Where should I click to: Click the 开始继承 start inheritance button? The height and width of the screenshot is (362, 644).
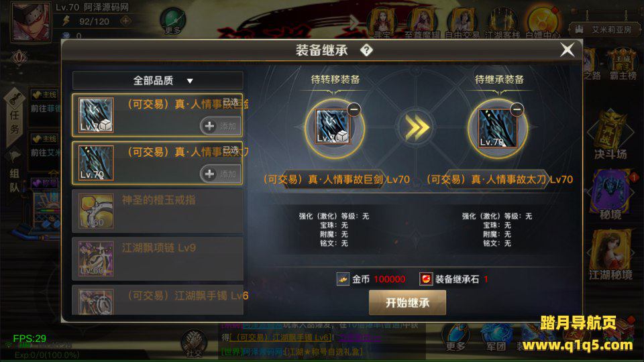(407, 303)
